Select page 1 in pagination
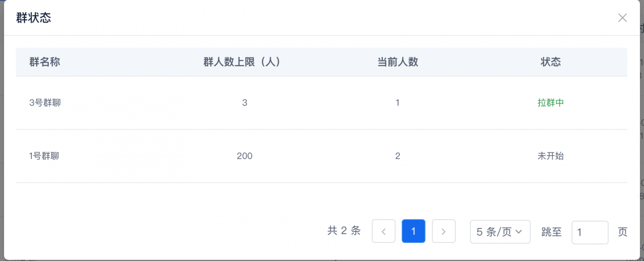Image resolution: width=644 pixels, height=261 pixels. point(414,232)
